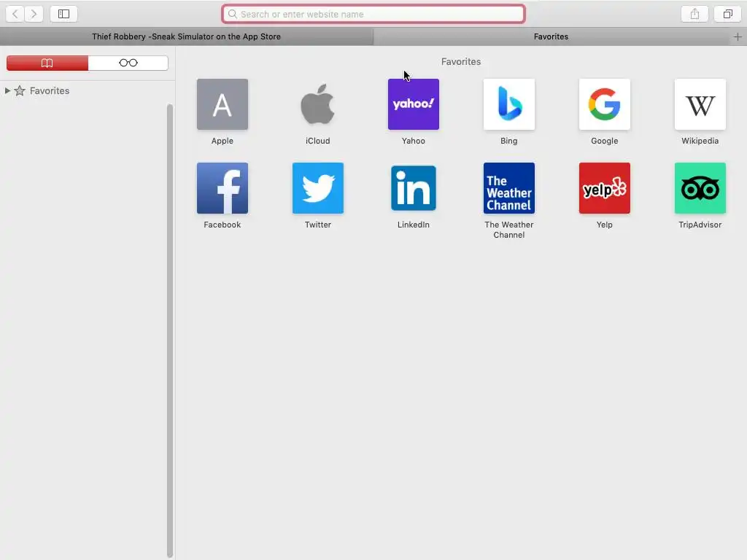Open the Twitter favorite
747x560 pixels.
[x=318, y=188]
